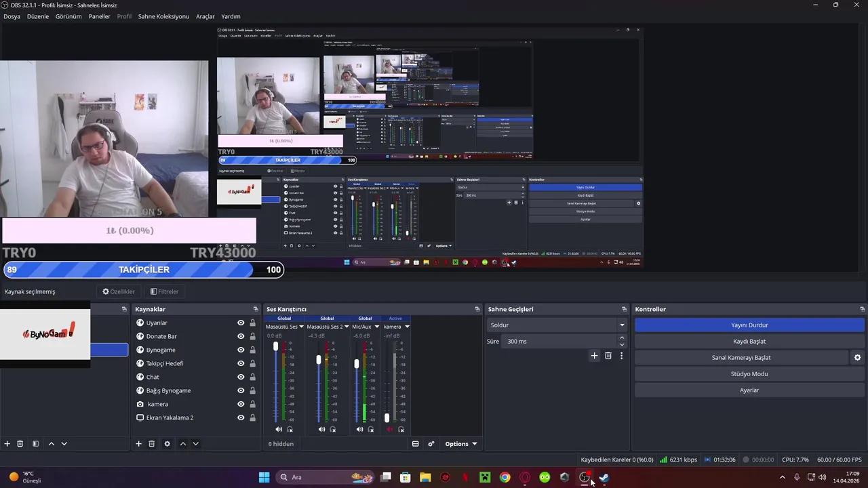Open source properties gear in the Kaynaklar toolbar
This screenshot has width=868, height=488.
coord(167,444)
